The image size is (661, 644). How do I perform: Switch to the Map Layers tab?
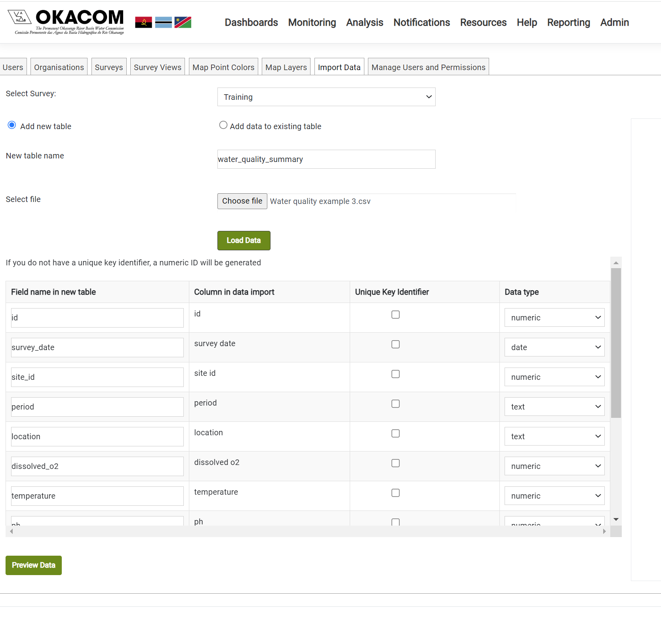click(x=286, y=67)
